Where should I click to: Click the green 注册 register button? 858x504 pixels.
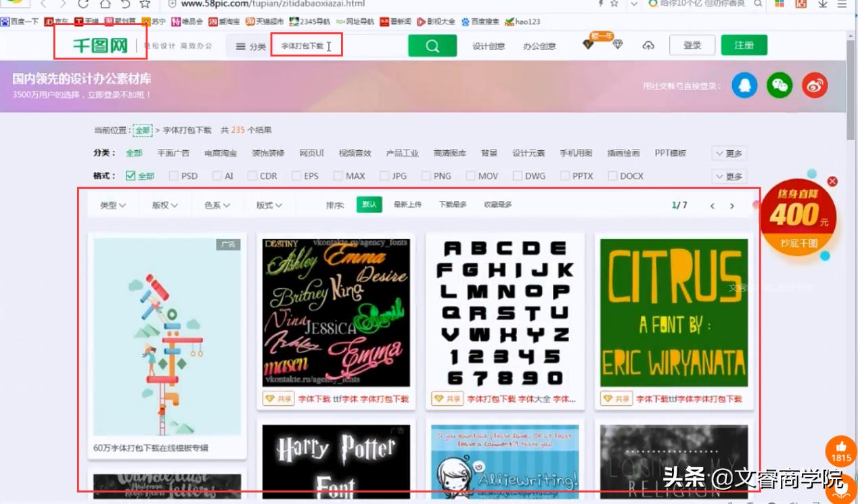[x=744, y=44]
